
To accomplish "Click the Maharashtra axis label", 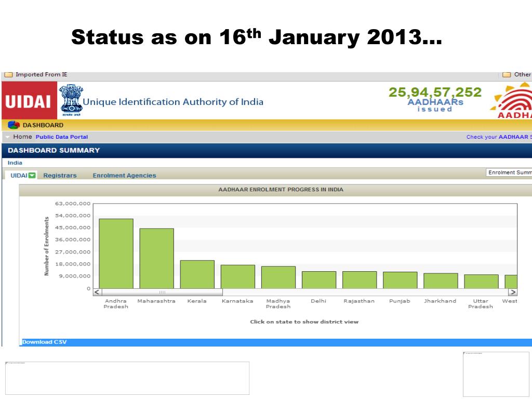I will pos(156,301).
